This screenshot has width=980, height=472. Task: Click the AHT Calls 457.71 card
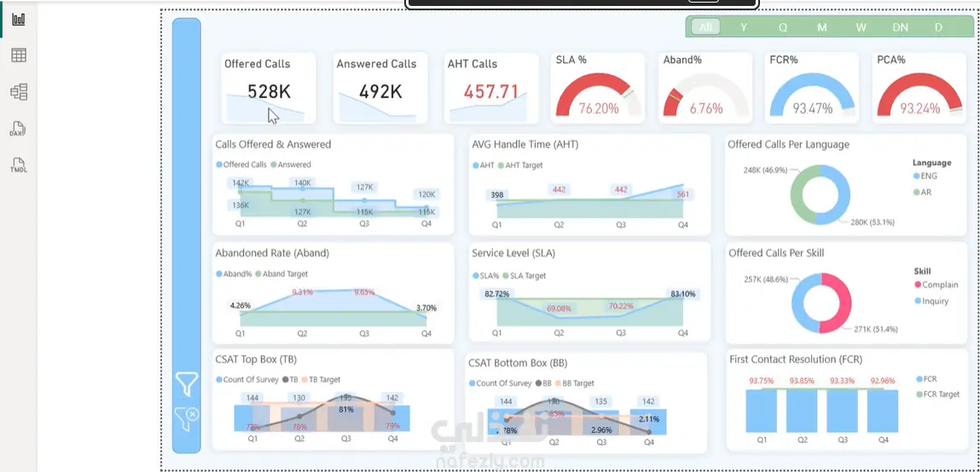[491, 88]
